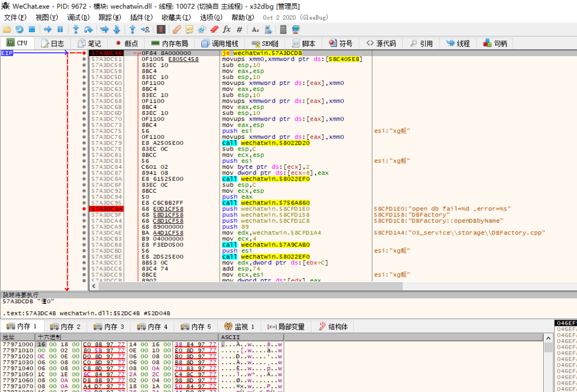The width and height of the screenshot is (577, 392).
Task: Switch to the 内存布局 tab
Action: pyautogui.click(x=170, y=43)
